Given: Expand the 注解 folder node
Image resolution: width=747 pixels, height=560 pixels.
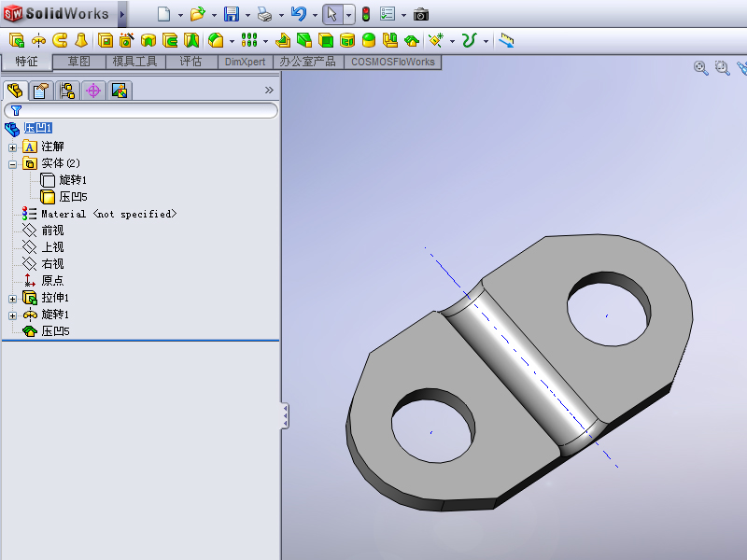Looking at the screenshot, I should pyautogui.click(x=13, y=147).
